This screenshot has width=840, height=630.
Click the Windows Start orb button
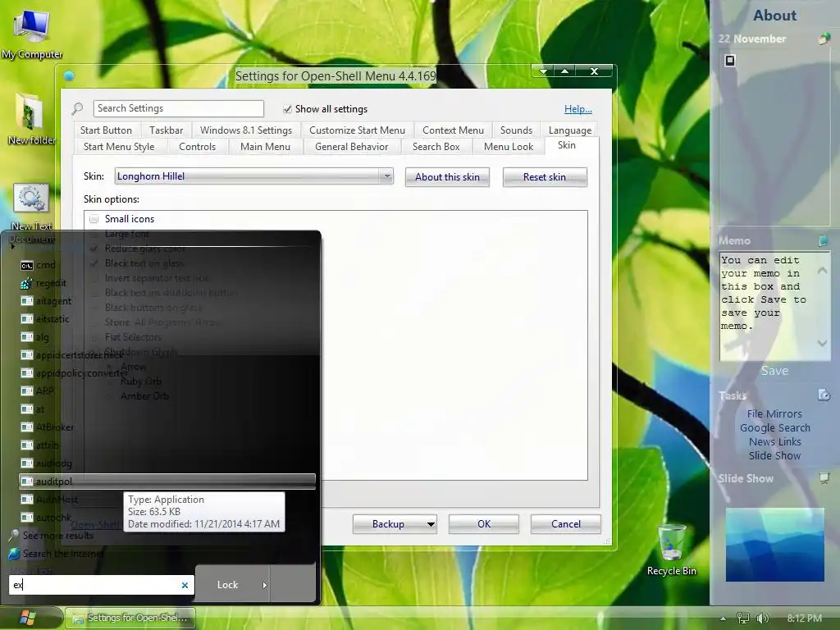[x=27, y=618]
